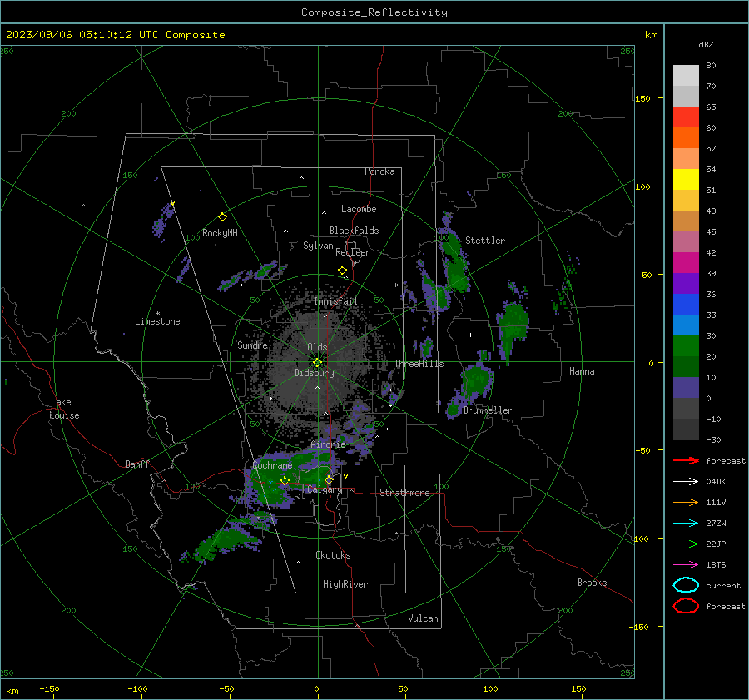749x700 pixels.
Task: Click the Lake Louise label
Action: point(65,409)
